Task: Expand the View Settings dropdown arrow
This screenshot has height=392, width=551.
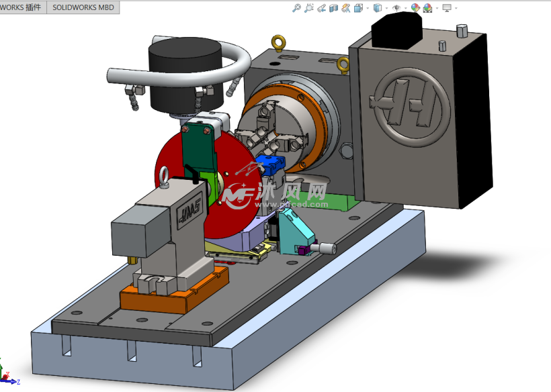Action: [456, 9]
